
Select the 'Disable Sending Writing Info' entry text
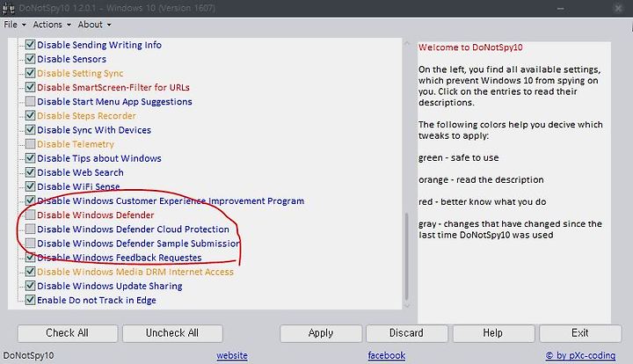pos(99,45)
